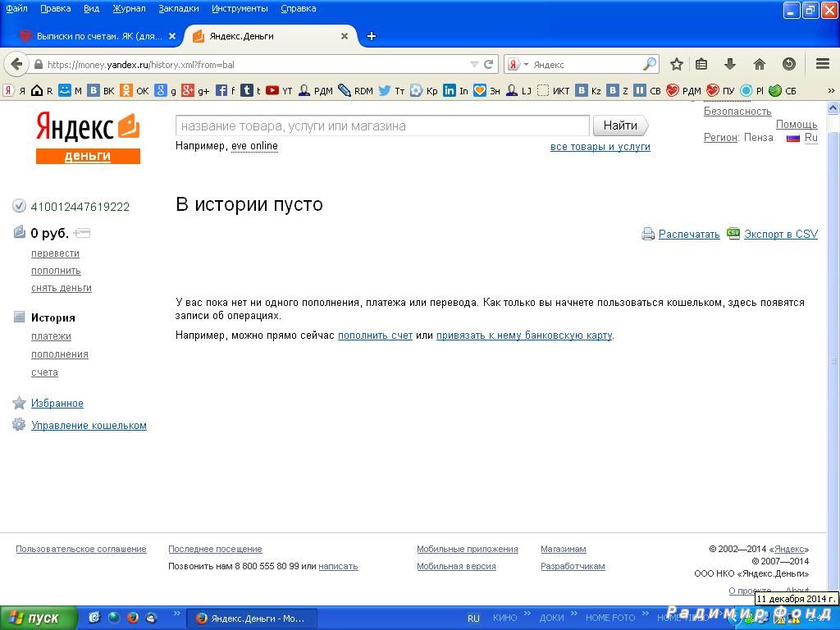Viewport: 840px width, 630px height.
Task: Go back with the browser back arrow
Action: point(16,64)
